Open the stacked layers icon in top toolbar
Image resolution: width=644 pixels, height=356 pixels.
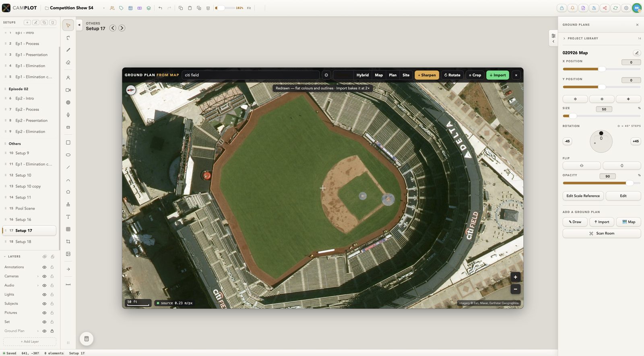pyautogui.click(x=149, y=8)
